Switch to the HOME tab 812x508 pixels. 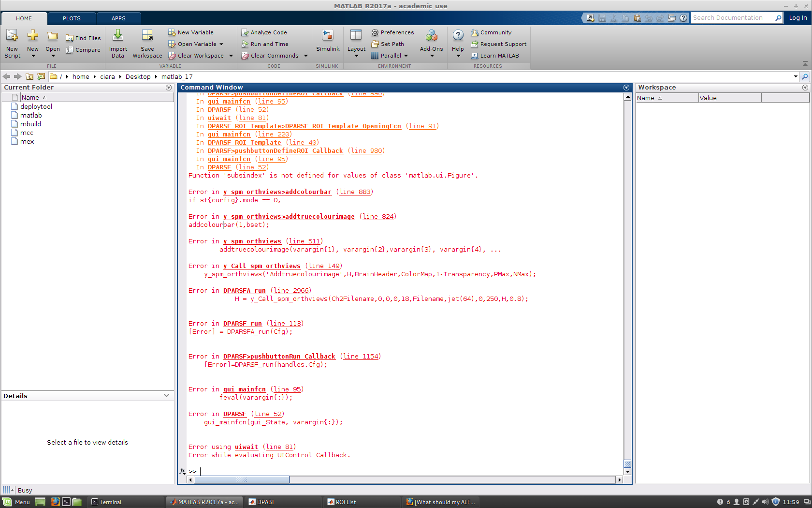click(24, 18)
